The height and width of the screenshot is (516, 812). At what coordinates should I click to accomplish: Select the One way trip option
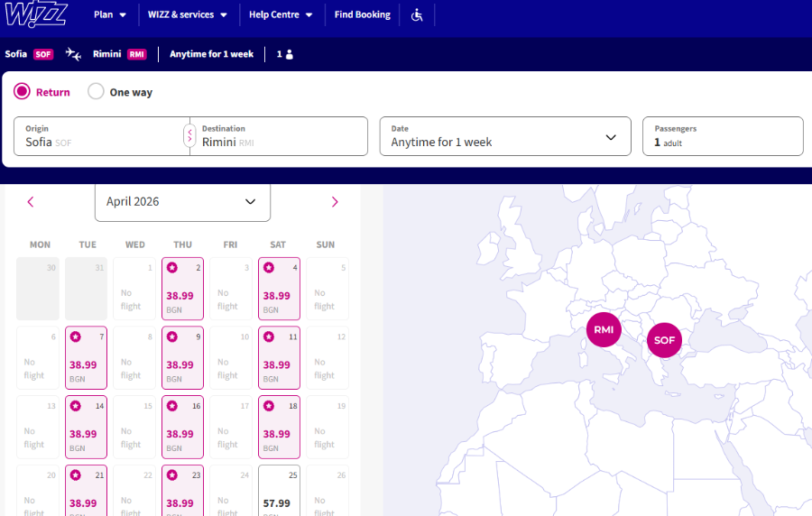point(120,92)
